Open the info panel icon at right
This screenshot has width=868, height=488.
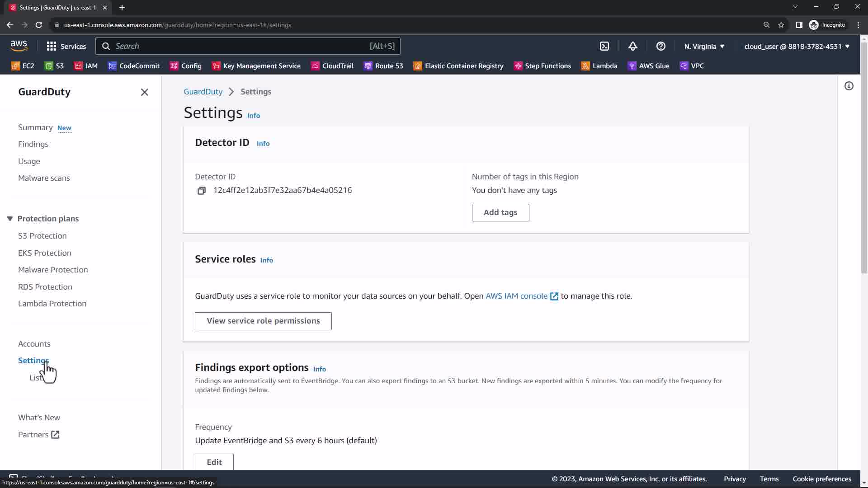click(849, 86)
